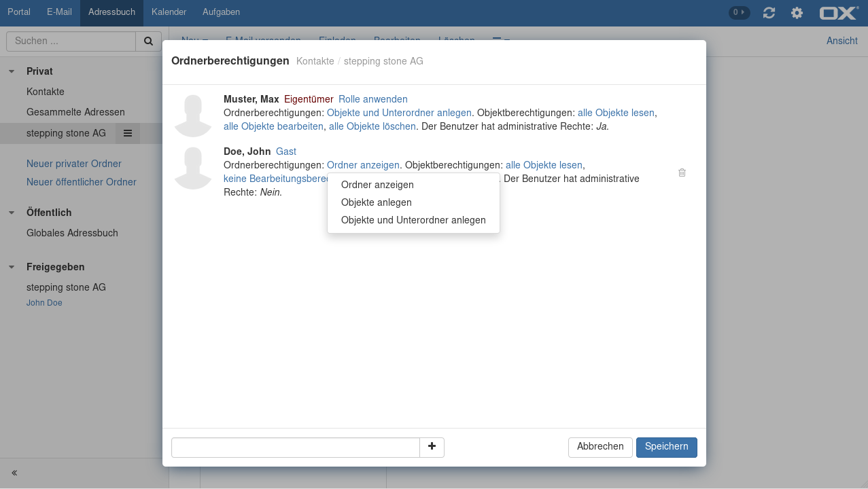Click 'Rolle anwenden' link for Max Muster
868x489 pixels.
pos(372,99)
